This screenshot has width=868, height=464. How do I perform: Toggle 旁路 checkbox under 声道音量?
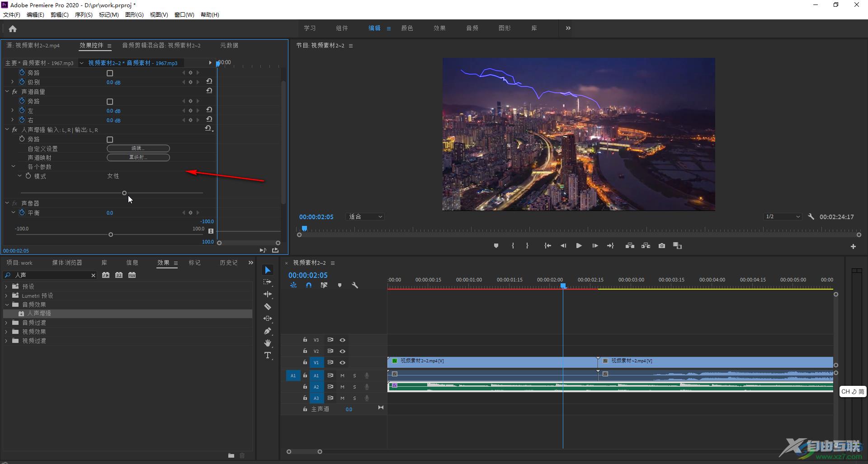tap(110, 102)
